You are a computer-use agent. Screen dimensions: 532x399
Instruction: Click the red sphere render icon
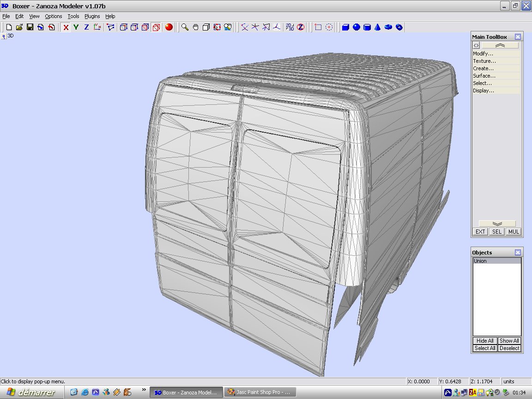point(169,27)
